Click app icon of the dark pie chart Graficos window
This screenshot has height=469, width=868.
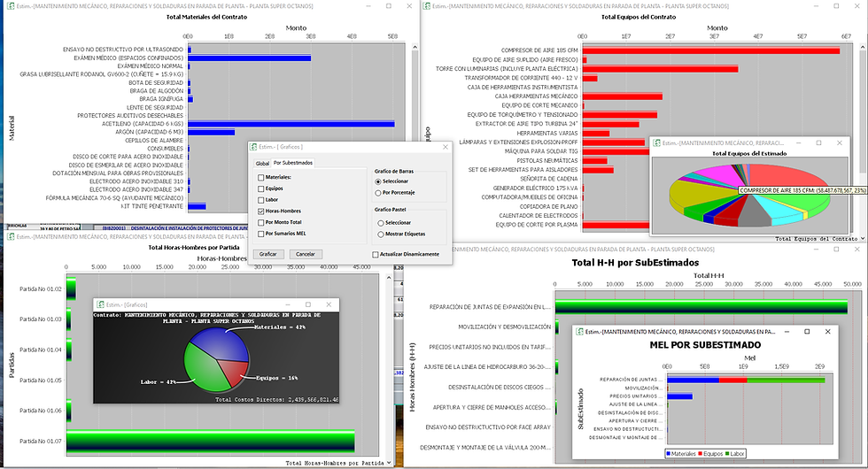[100, 304]
